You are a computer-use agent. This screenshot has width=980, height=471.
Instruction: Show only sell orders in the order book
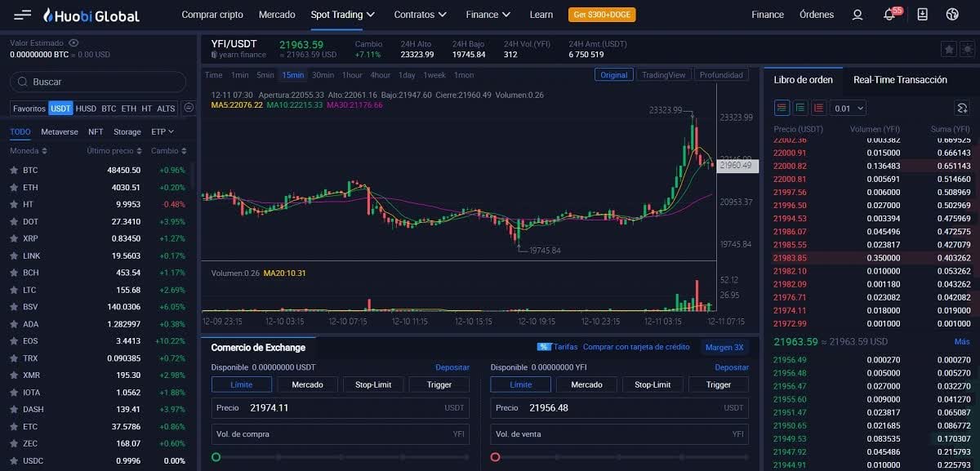[817, 108]
